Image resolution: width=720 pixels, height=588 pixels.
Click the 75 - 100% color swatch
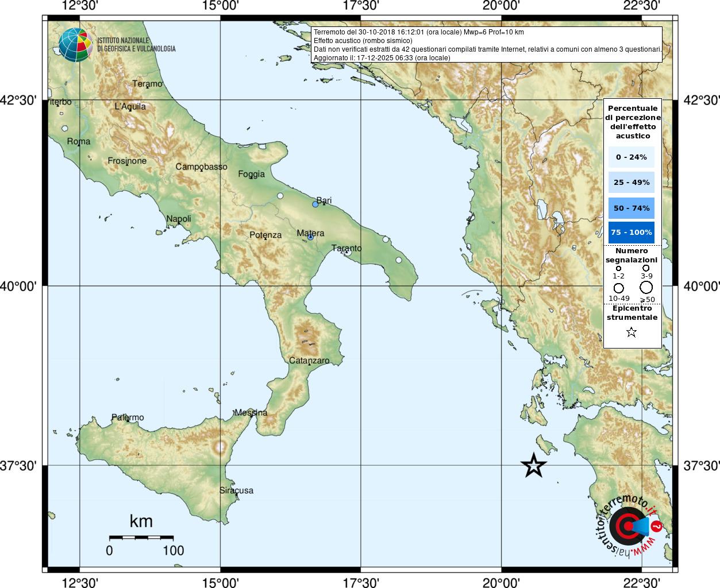pyautogui.click(x=632, y=233)
